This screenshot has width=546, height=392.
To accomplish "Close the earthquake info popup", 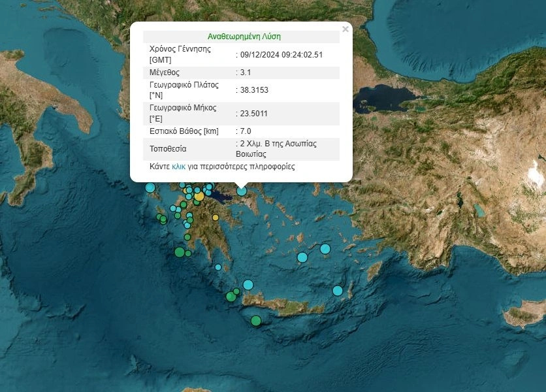I will [345, 29].
